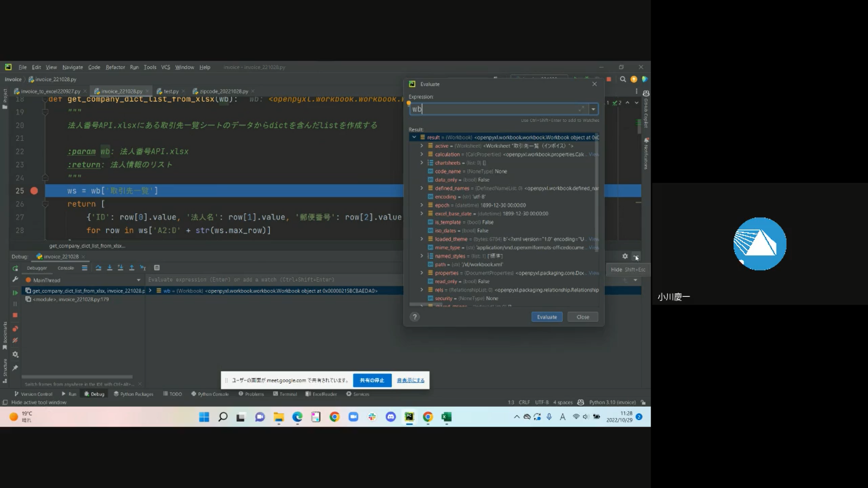Click Step Out debugger icon

pos(132,268)
